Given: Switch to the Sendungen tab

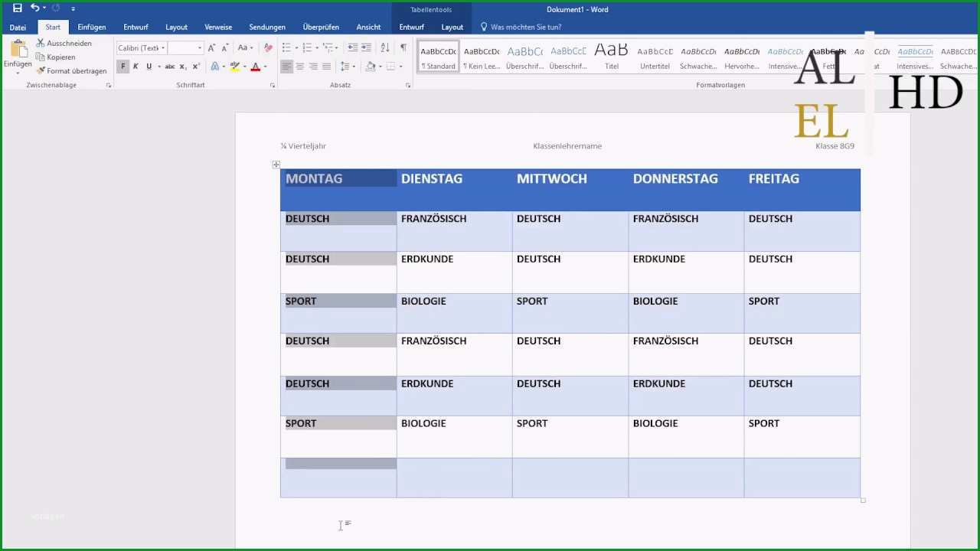Looking at the screenshot, I should coord(267,27).
